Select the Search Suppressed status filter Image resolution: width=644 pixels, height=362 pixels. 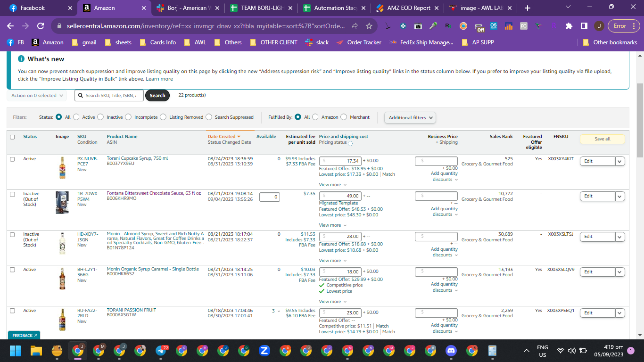point(209,117)
